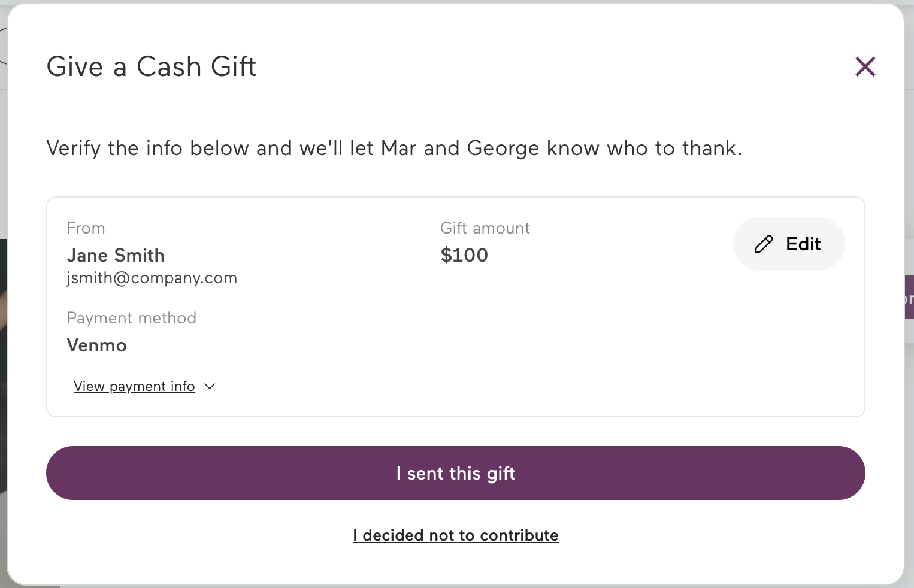Screen dimensions: 914x588
Task: Expand the chevron next to View payment info
Action: click(x=210, y=386)
